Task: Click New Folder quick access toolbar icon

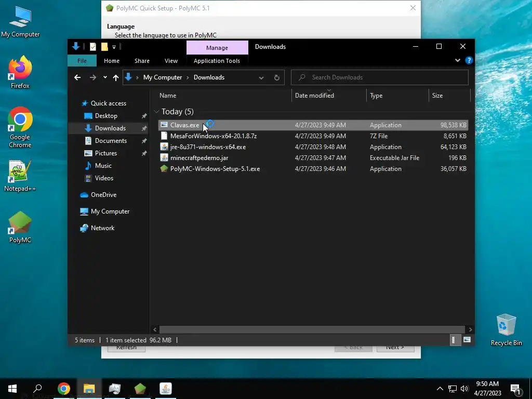Action: pyautogui.click(x=104, y=47)
